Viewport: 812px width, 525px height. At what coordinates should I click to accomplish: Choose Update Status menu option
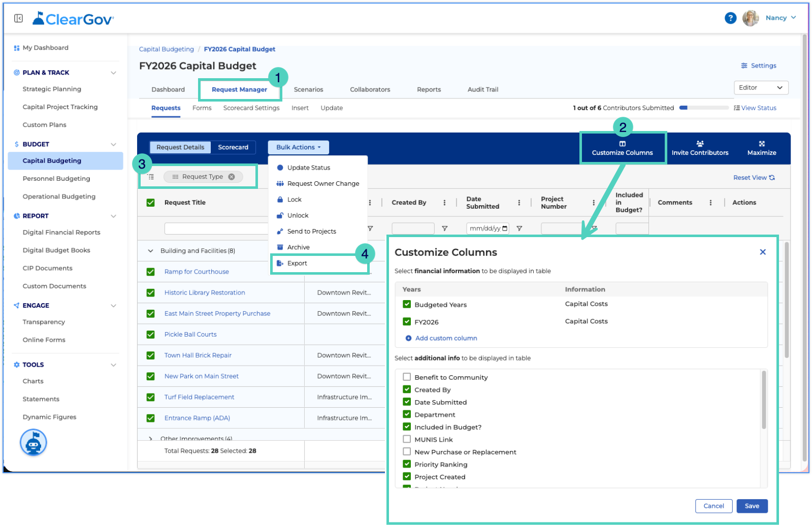pos(309,168)
